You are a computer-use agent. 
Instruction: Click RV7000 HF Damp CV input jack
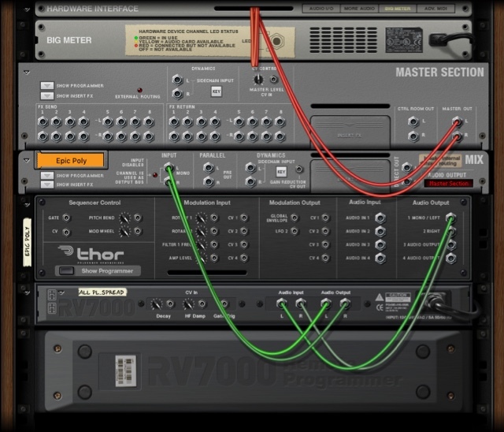point(202,304)
